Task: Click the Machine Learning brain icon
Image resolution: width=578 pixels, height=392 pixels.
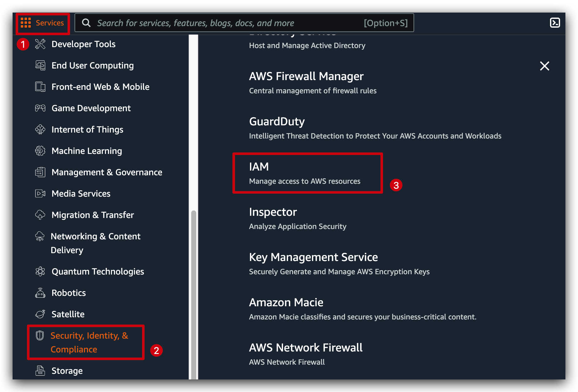Action: 40,151
